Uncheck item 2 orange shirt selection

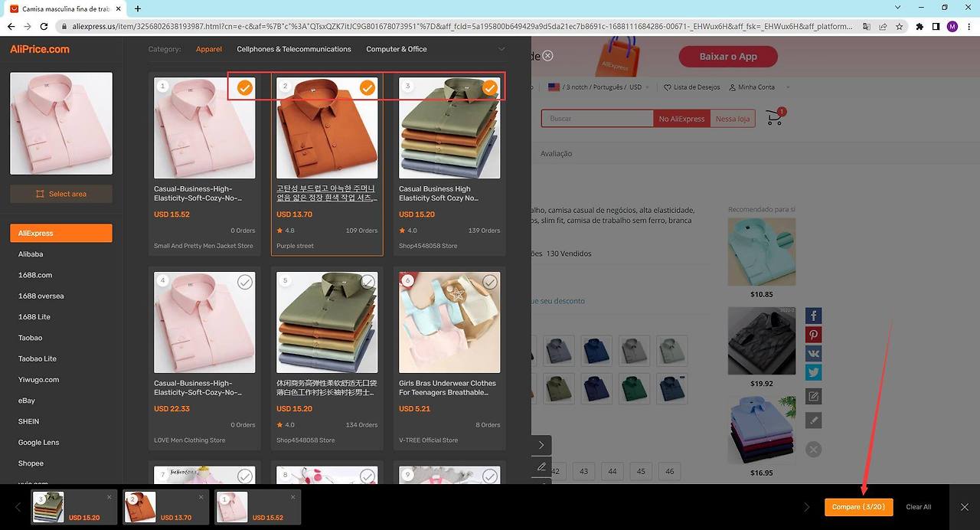click(367, 88)
